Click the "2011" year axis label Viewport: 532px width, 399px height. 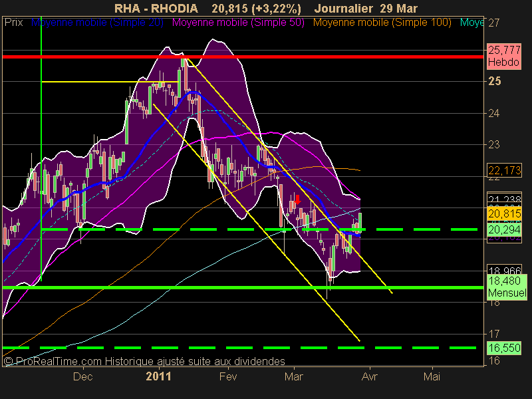click(x=158, y=376)
